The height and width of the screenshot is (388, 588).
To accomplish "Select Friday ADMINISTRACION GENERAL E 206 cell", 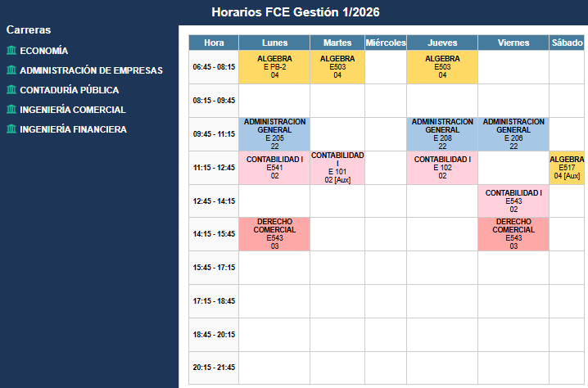I will [x=513, y=134].
